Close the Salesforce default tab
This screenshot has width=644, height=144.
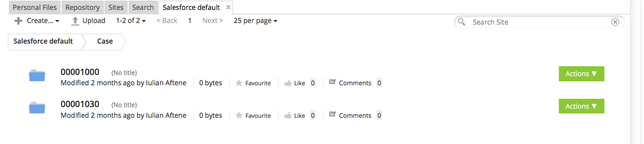tap(229, 7)
